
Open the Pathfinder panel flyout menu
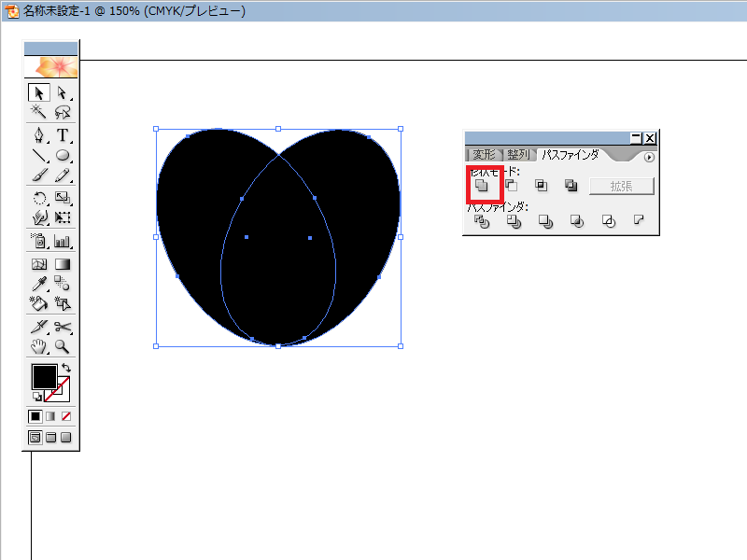(x=649, y=157)
